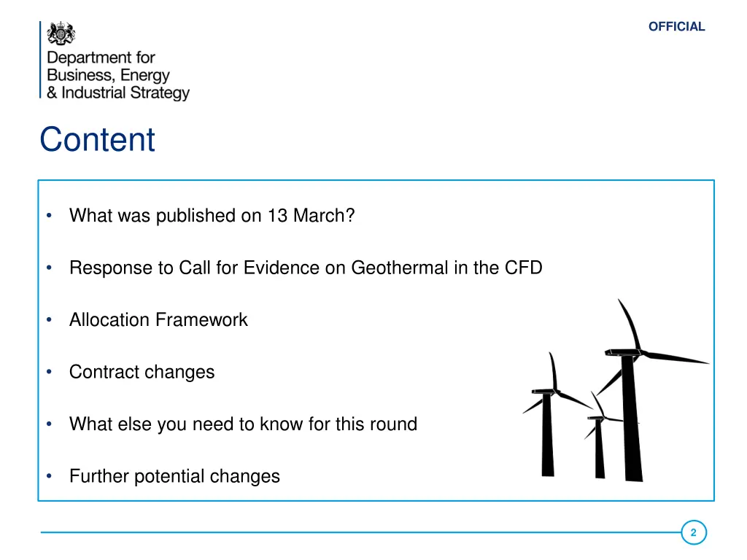
Task: Click 'What was published on 13 March?' line
Action: coord(212,216)
